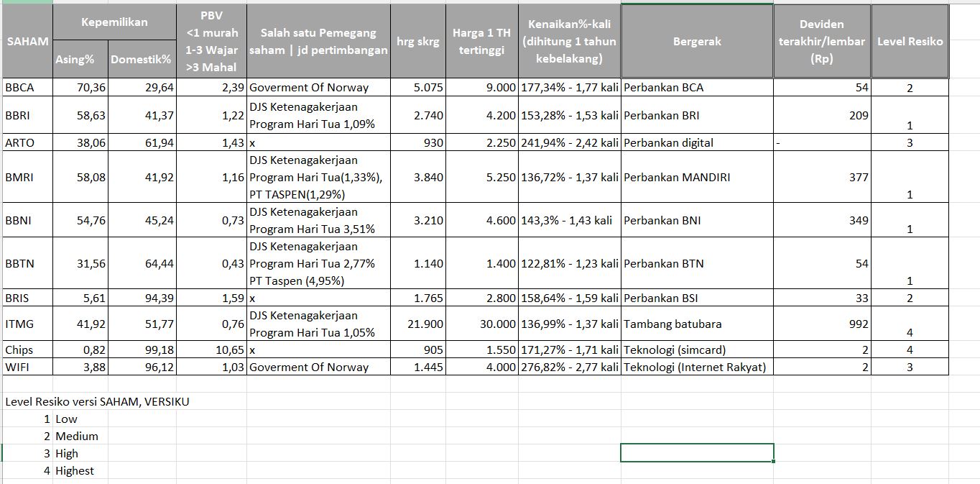Select shareholder cell with PT Taspen (4,95%)

[319, 263]
